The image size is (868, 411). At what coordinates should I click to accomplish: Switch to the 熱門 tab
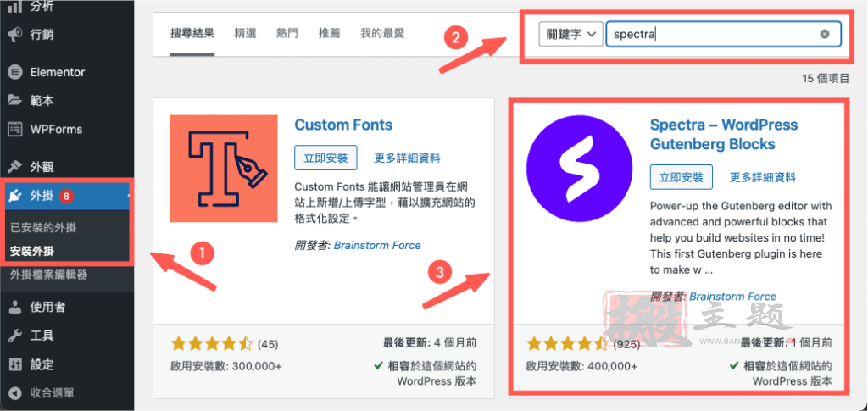[x=287, y=33]
